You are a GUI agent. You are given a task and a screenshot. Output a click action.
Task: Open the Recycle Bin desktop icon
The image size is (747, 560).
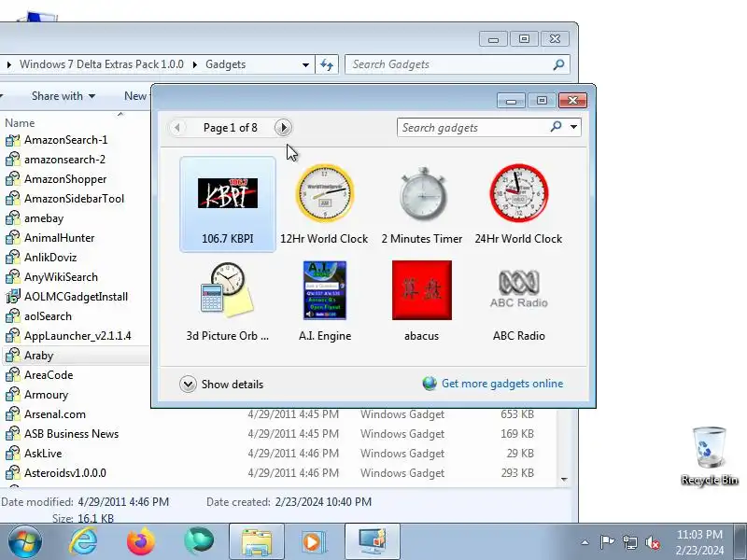pos(710,455)
